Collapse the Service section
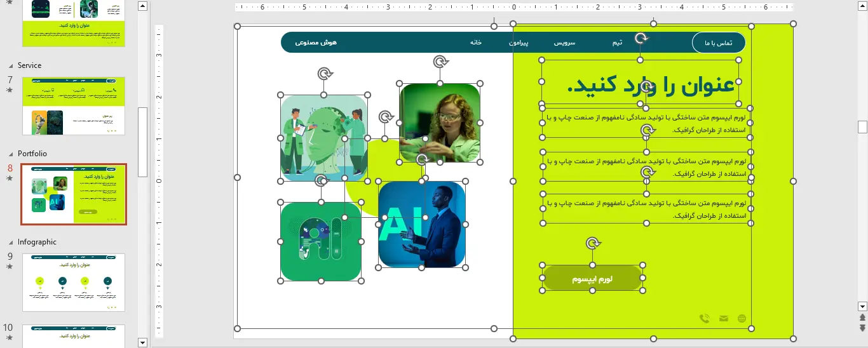This screenshot has width=868, height=348. 10,65
